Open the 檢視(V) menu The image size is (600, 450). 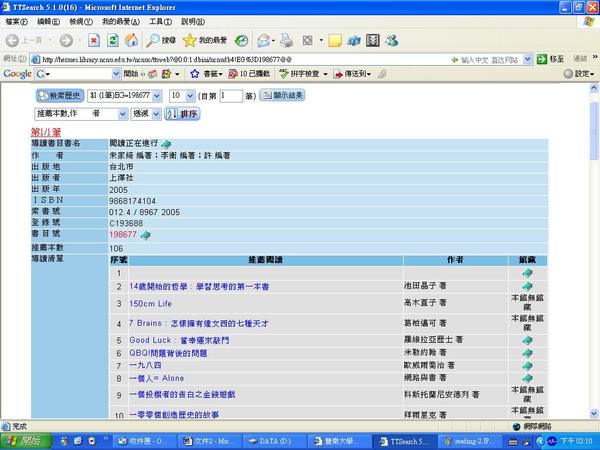78,20
